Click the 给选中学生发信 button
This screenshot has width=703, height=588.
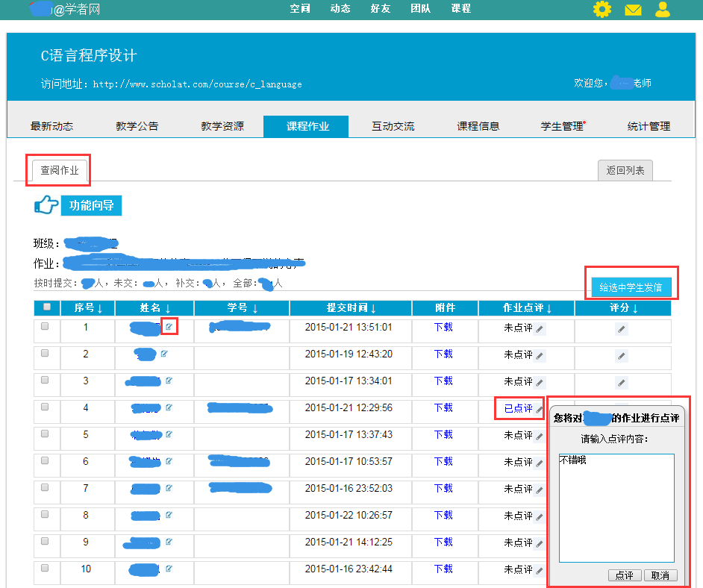coord(631,287)
